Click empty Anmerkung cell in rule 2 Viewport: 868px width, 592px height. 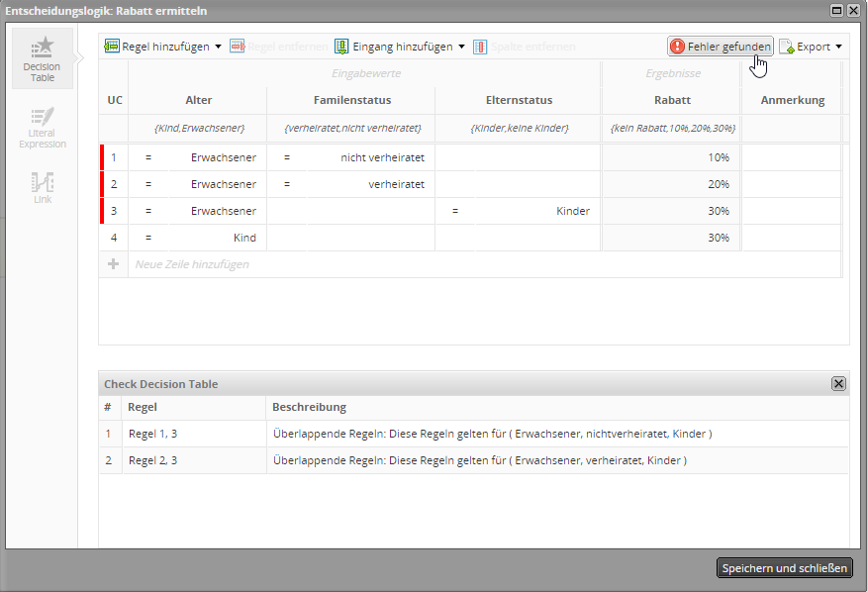pos(792,184)
